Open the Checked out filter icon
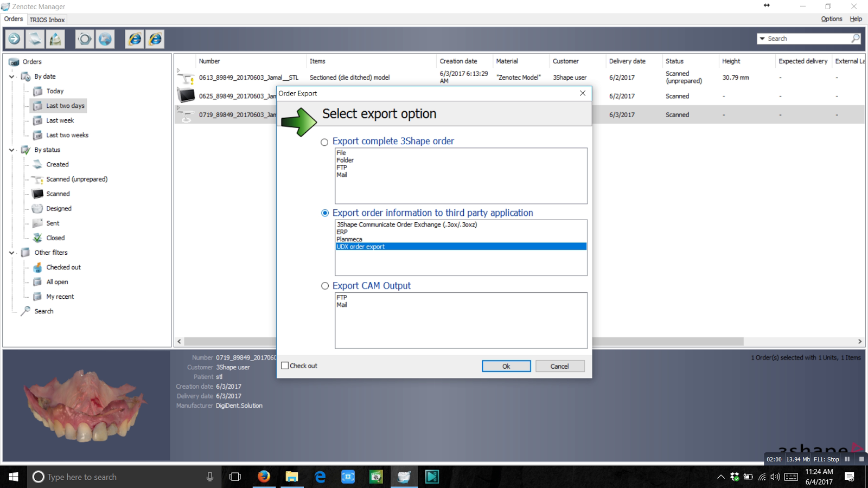This screenshot has height=488, width=868. coord(37,267)
